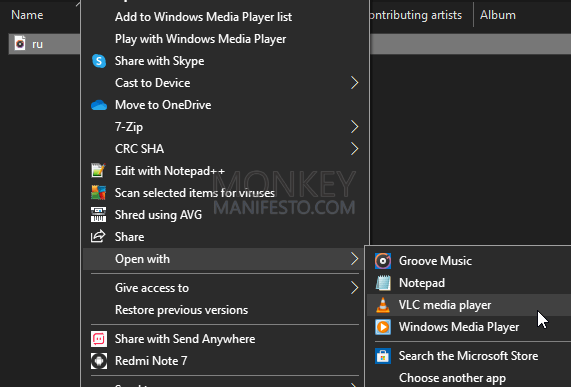Click the Notepad++ icon
This screenshot has width=571, height=387.
pos(98,170)
